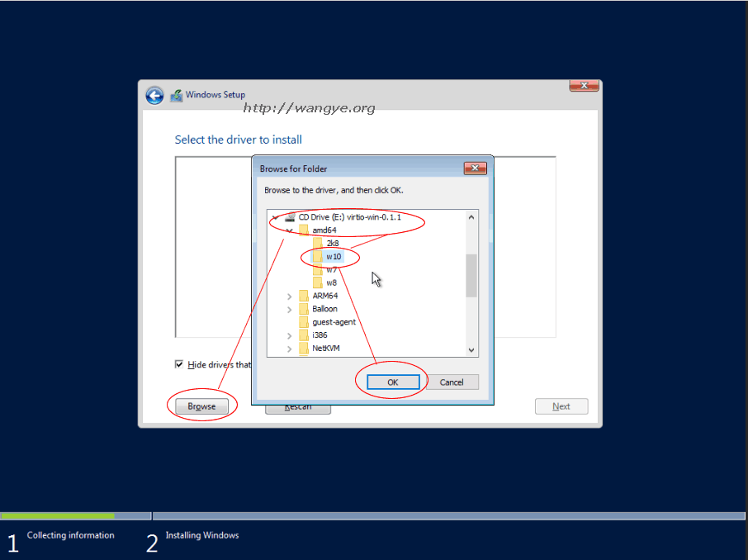748x560 pixels.
Task: Click the amd64 folder label
Action: tap(324, 230)
